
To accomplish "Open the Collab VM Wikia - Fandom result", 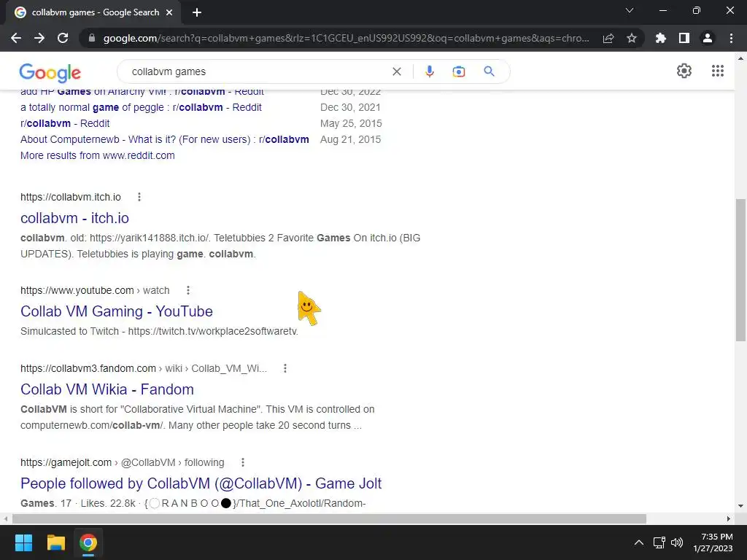I will tap(107, 389).
